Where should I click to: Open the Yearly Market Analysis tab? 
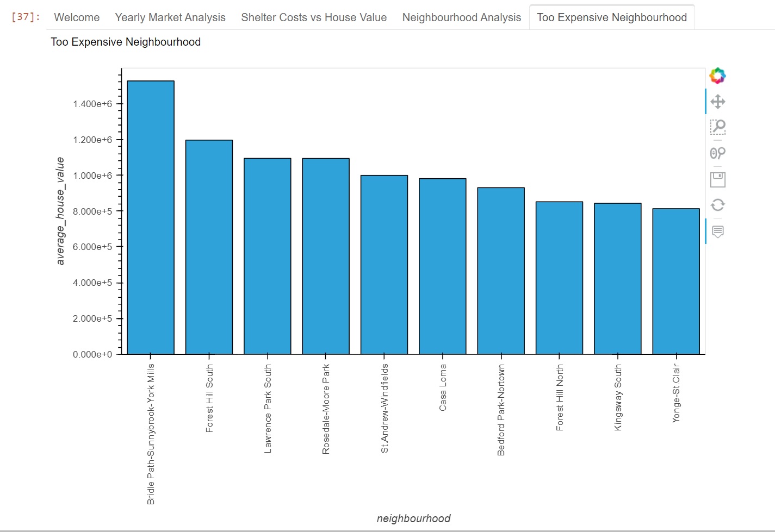(170, 17)
